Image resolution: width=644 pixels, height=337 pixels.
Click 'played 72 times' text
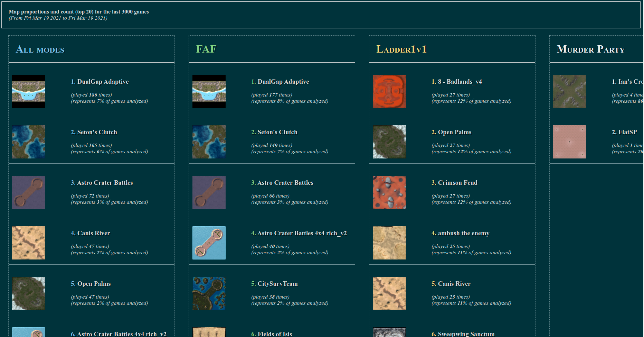[90, 196]
